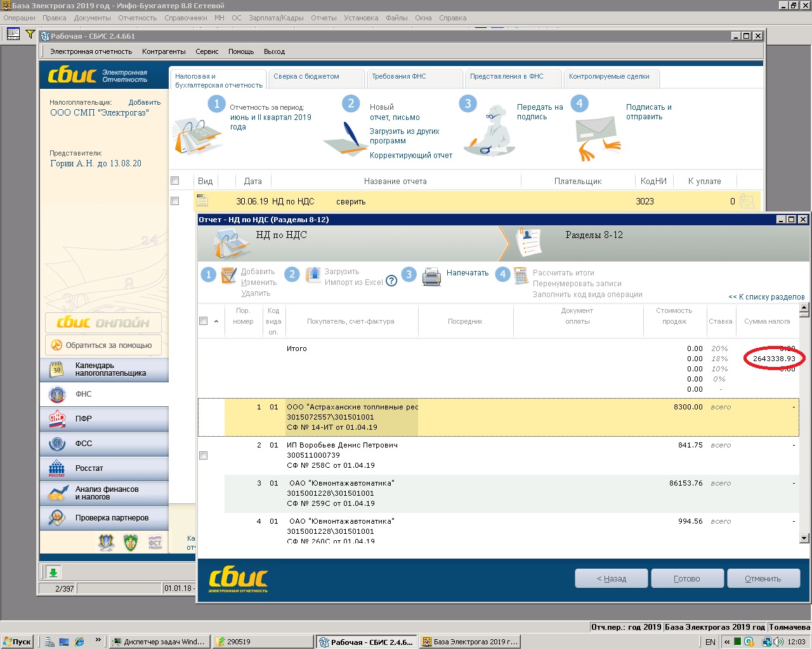The width and height of the screenshot is (812, 650).
Task: Tick checkbox for ИП Воробьев Денис Петрович row
Action: [204, 456]
